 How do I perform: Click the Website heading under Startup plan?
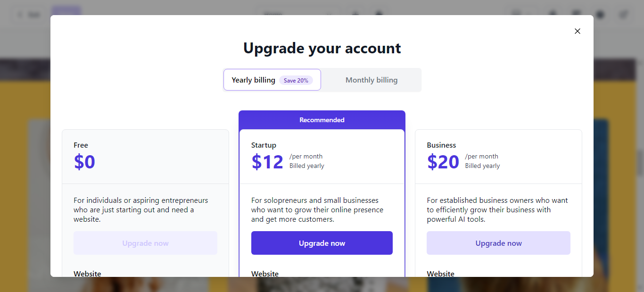[265, 274]
